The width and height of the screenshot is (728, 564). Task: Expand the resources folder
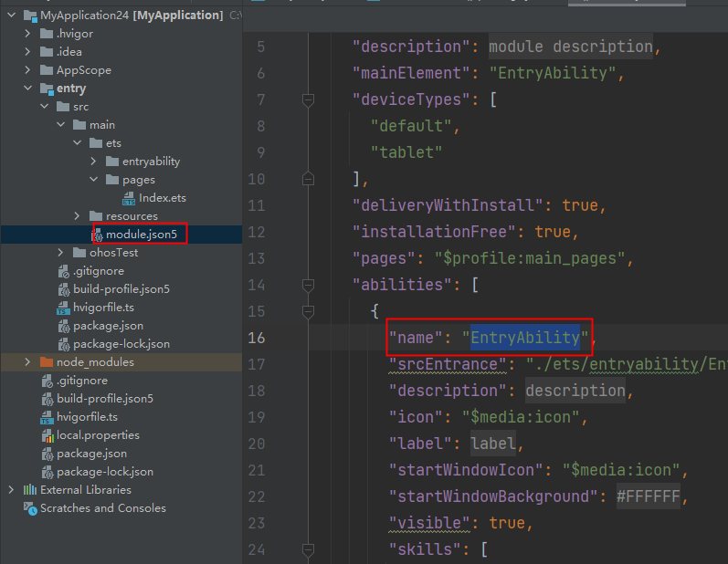click(x=77, y=215)
